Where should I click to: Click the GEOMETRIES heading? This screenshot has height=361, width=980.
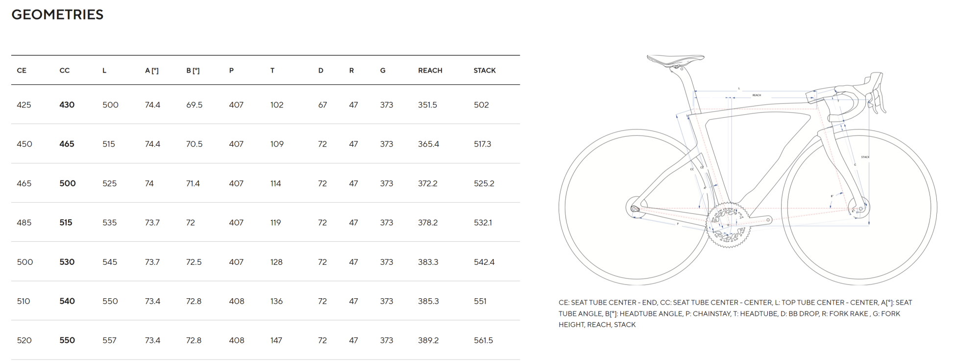(57, 15)
